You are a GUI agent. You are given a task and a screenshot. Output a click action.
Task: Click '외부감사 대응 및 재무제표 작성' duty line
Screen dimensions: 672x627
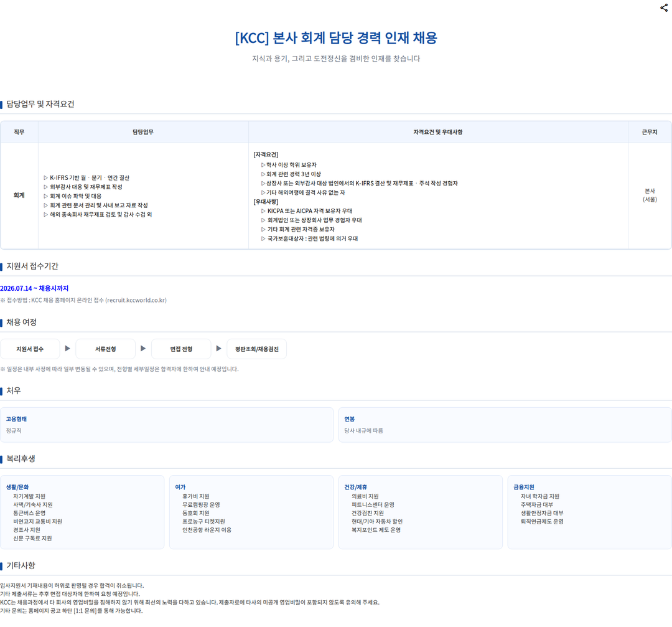[83, 187]
